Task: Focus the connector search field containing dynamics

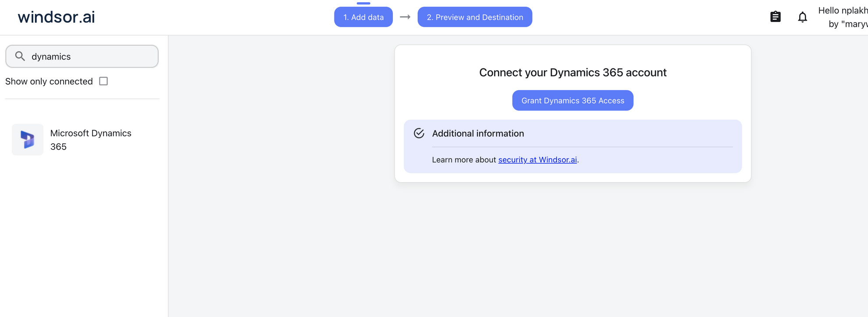Action: click(82, 56)
